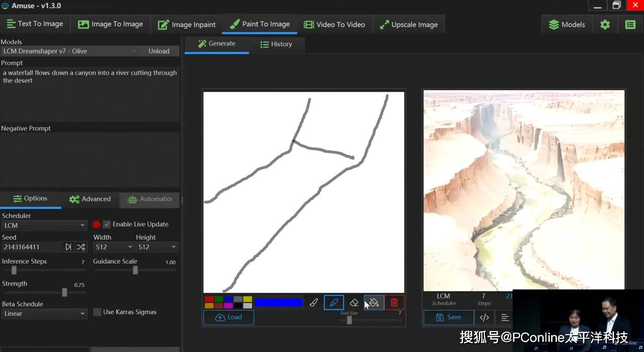644x352 pixels.
Task: Toggle the Enable Live Update checkbox
Action: (107, 224)
